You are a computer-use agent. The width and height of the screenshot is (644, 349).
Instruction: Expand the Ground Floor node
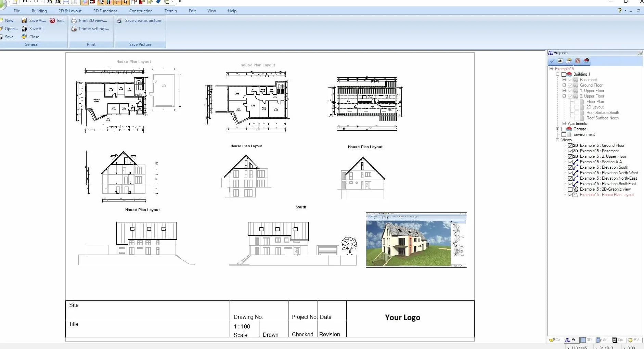click(x=564, y=85)
